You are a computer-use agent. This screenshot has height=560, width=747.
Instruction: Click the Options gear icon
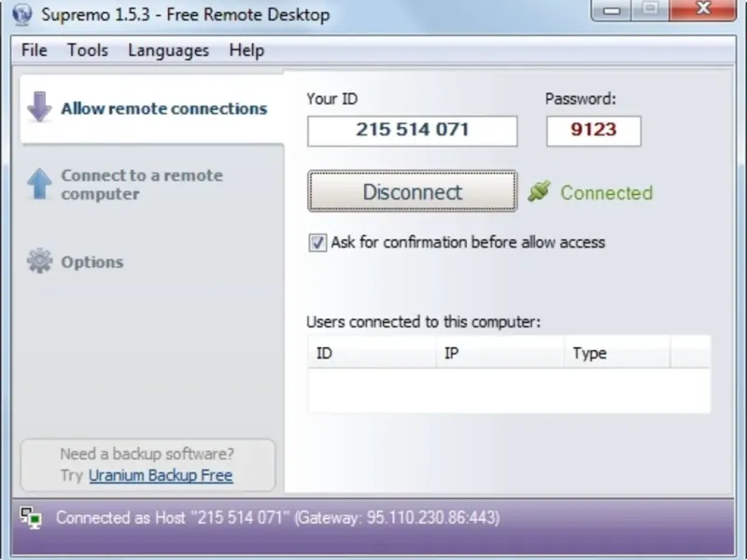pos(39,261)
